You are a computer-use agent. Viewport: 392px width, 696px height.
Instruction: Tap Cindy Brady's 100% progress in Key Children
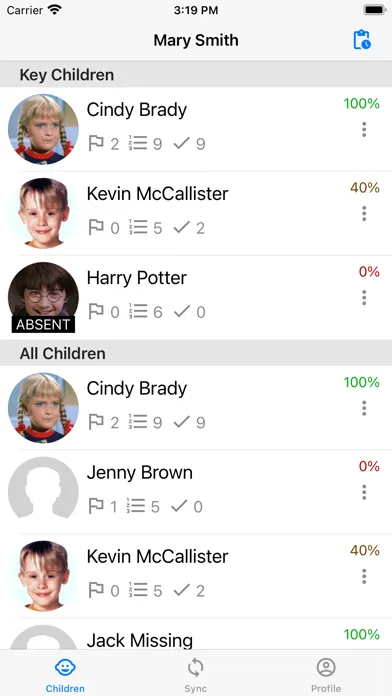361,104
